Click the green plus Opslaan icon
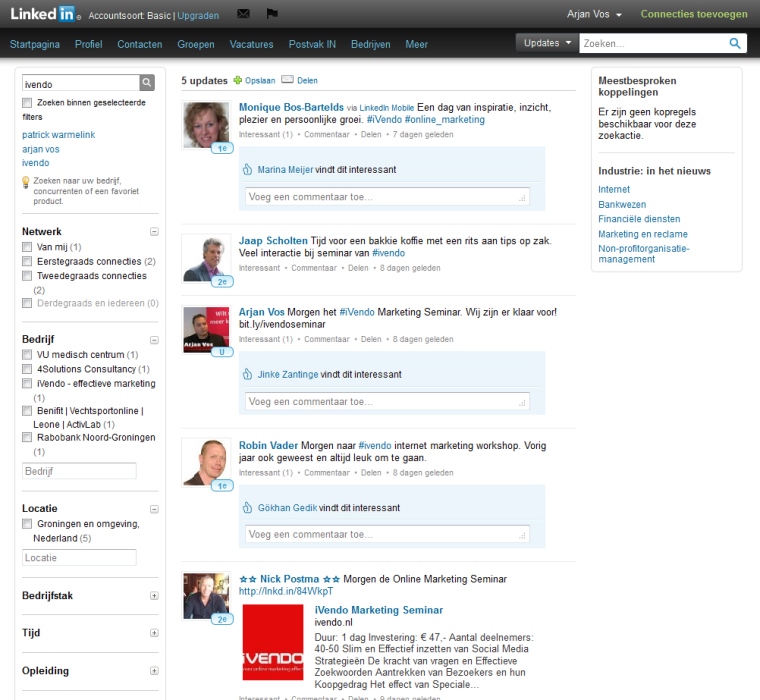The image size is (760, 700). pos(238,80)
